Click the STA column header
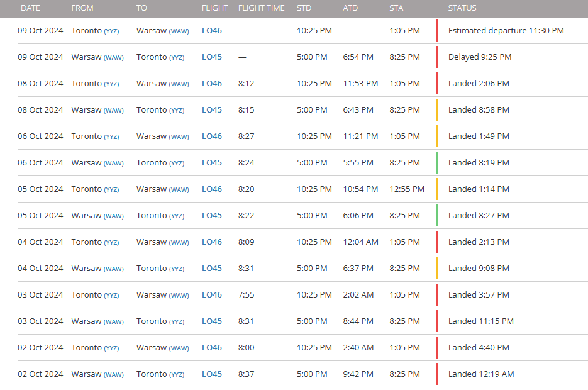 coord(396,8)
